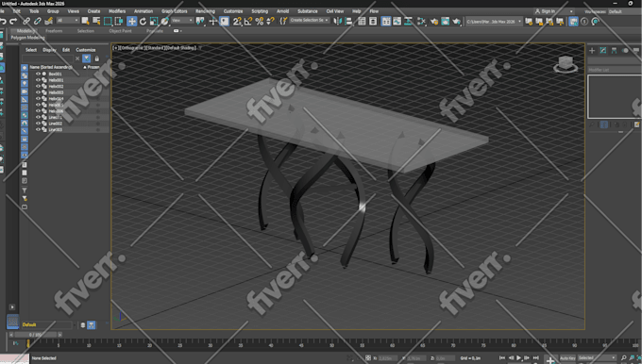The width and height of the screenshot is (642, 364).
Task: Hide Helix003 using its eye icon
Action: click(x=38, y=92)
